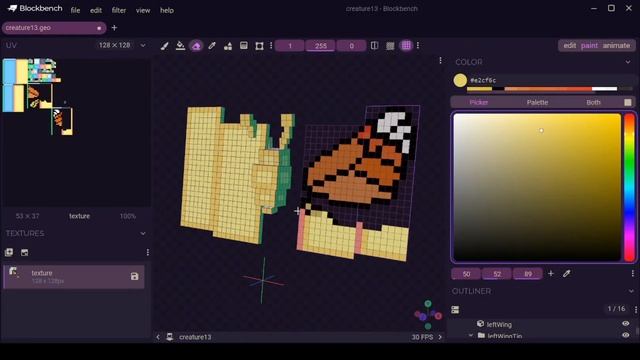The width and height of the screenshot is (640, 360).
Task: Click brush size field showing 1
Action: (290, 46)
